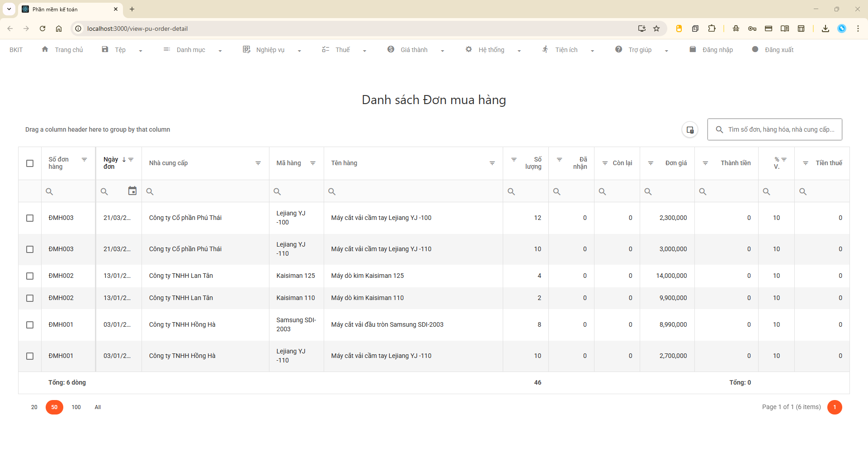The width and height of the screenshot is (868, 467).
Task: Click search operator icon under Tên hàng
Action: click(332, 191)
